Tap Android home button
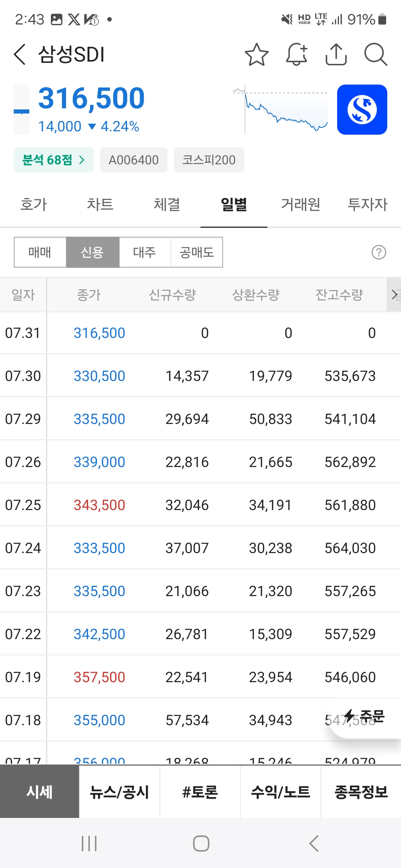 pos(201,844)
